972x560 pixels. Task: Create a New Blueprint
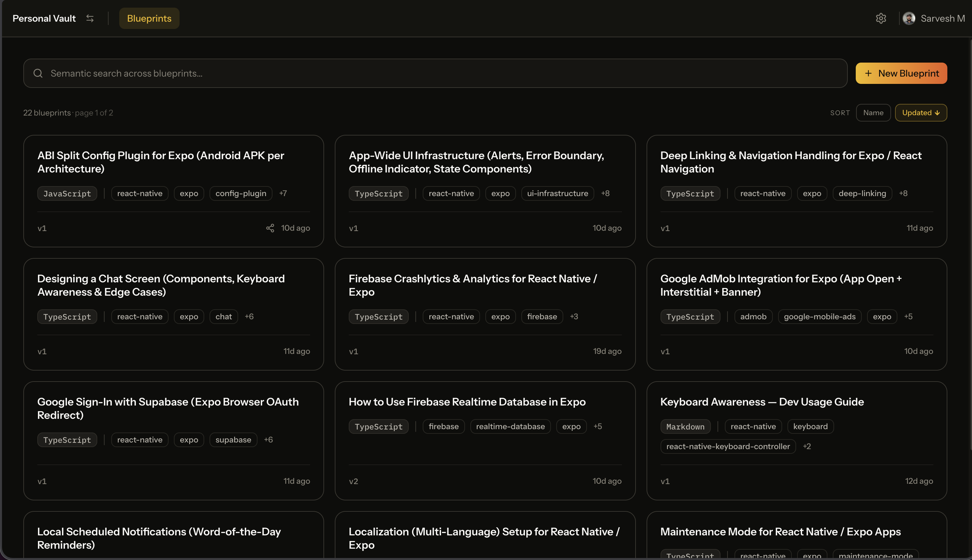pos(901,73)
